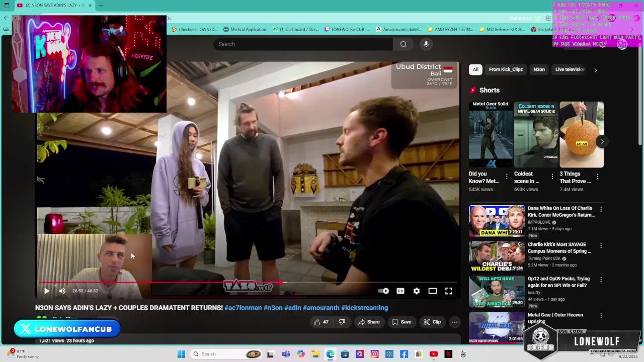Screen dimensions: 644x362
Task: Open options for the Dana White video
Action: coord(601,209)
